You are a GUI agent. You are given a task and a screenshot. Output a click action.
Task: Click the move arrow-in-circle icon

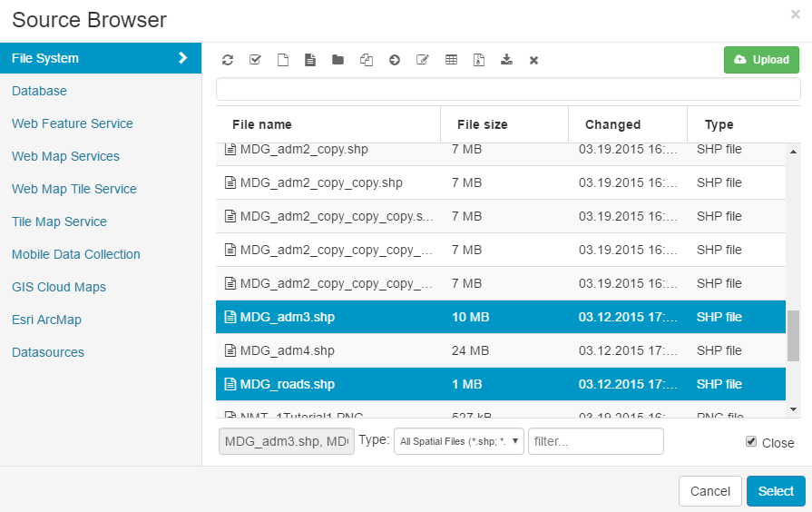(395, 60)
